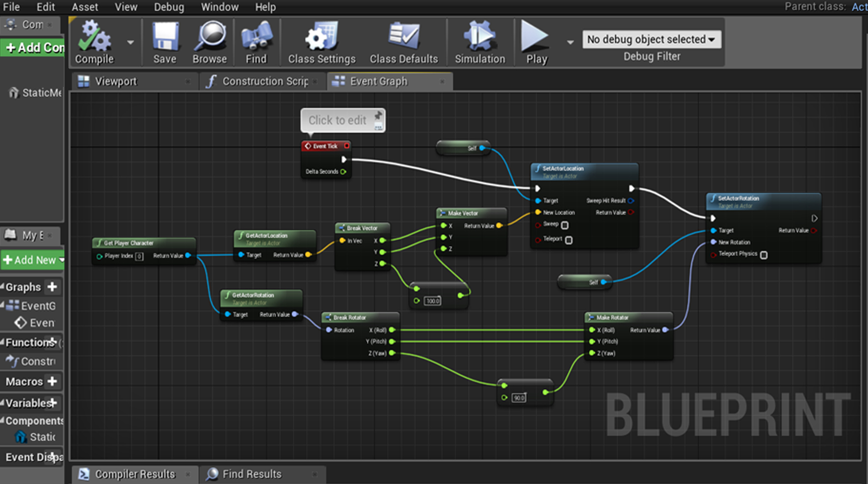Click the 100.0 value input field
The image size is (868, 484).
[x=432, y=301]
